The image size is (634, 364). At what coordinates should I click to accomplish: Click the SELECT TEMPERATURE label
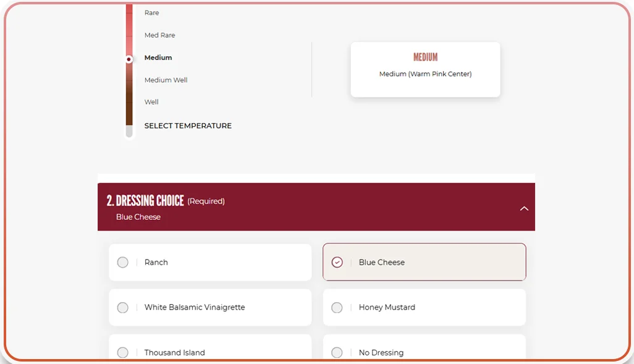click(x=188, y=125)
